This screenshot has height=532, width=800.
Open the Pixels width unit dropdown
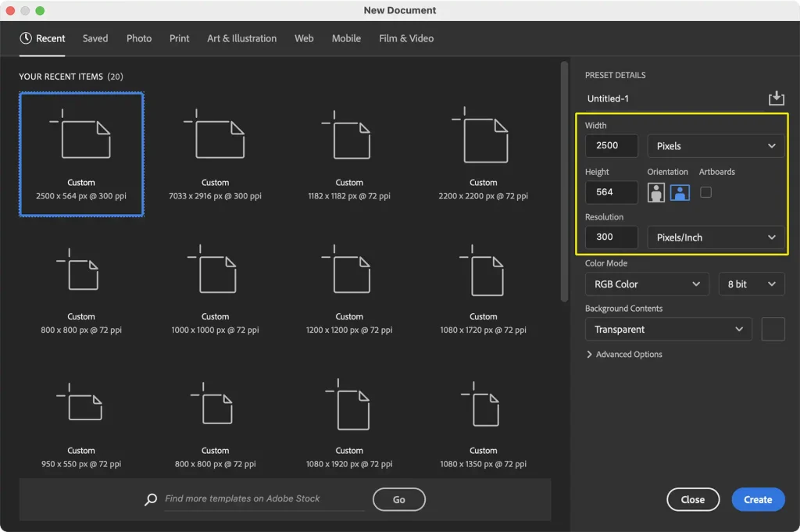(x=716, y=146)
